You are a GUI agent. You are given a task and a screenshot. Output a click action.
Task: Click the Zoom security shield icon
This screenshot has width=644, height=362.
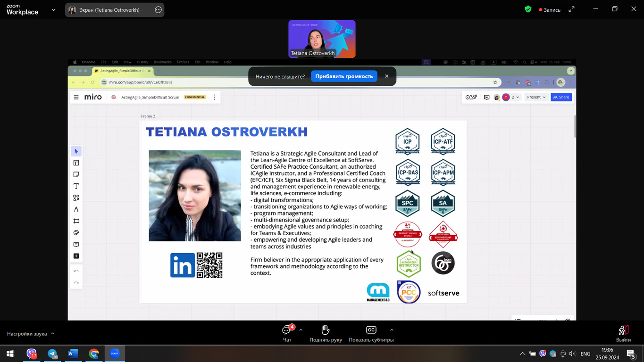pyautogui.click(x=528, y=9)
